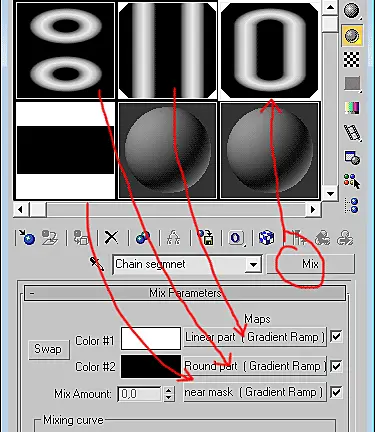The image size is (375, 432).
Task: Click the white Color #1 swatch
Action: tap(151, 339)
